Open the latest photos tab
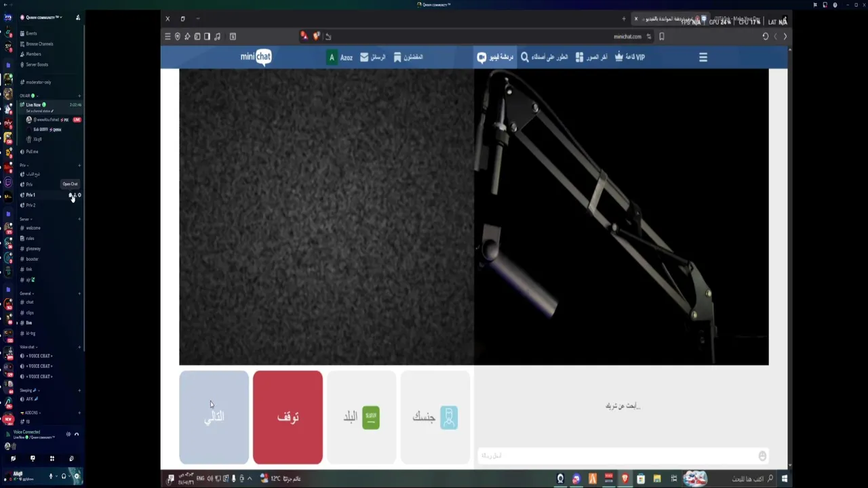This screenshot has width=868, height=488. coord(591,58)
